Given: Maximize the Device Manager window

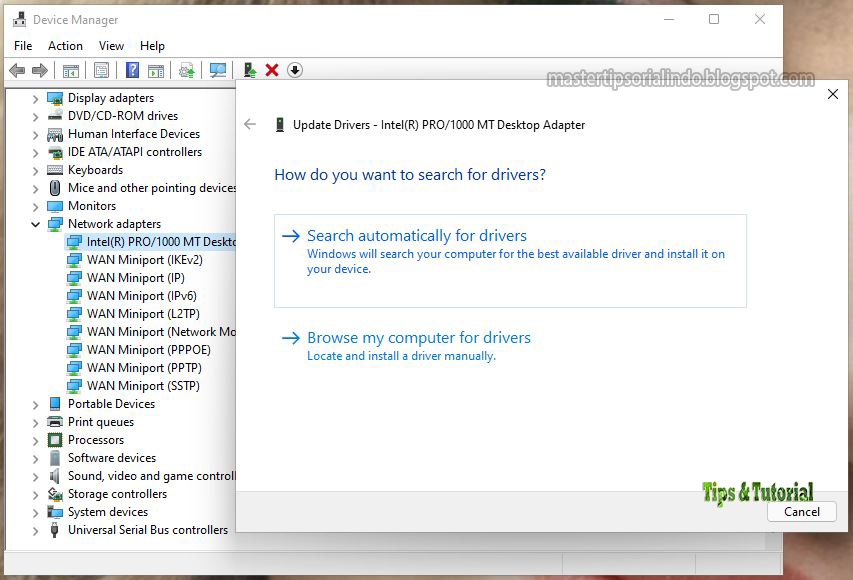Looking at the screenshot, I should [714, 20].
